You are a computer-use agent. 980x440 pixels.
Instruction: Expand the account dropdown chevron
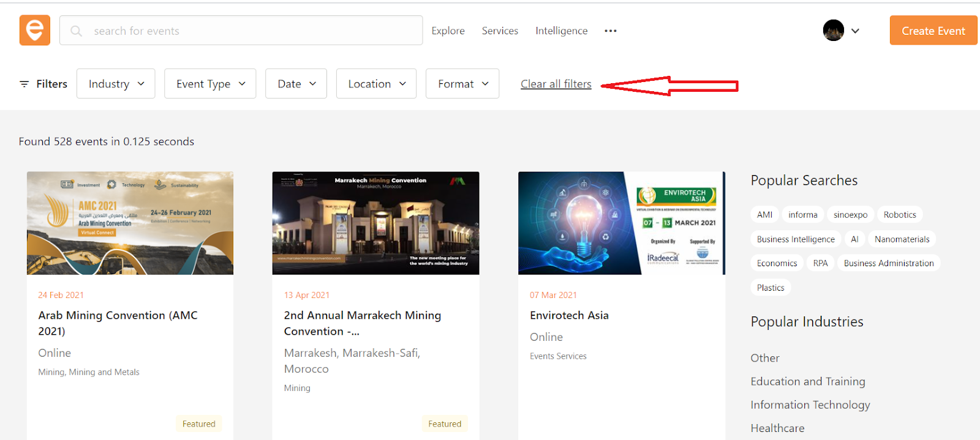pyautogui.click(x=856, y=31)
